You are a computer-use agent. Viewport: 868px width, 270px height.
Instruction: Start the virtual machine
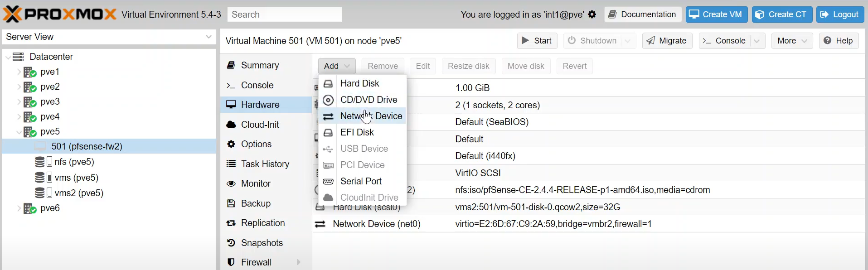(537, 41)
